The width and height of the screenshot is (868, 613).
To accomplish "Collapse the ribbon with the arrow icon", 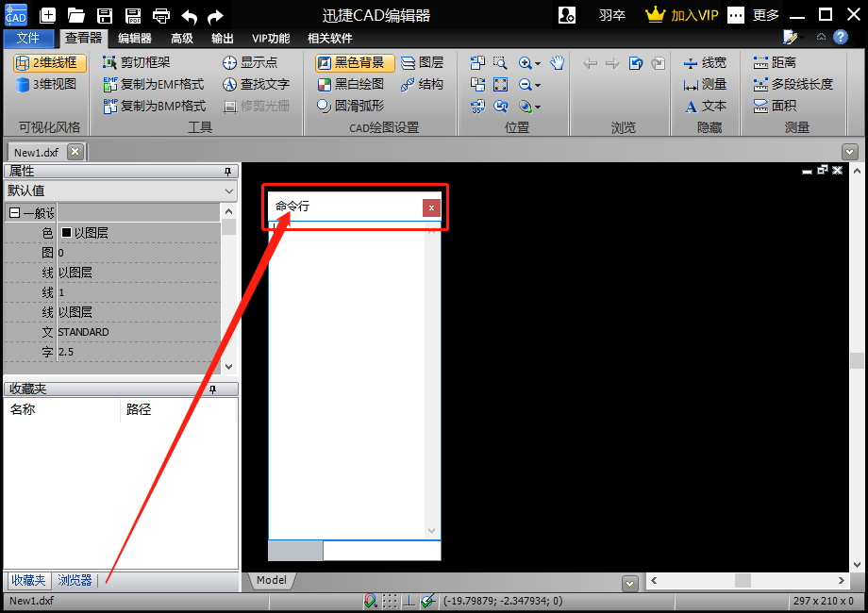I will [x=821, y=37].
